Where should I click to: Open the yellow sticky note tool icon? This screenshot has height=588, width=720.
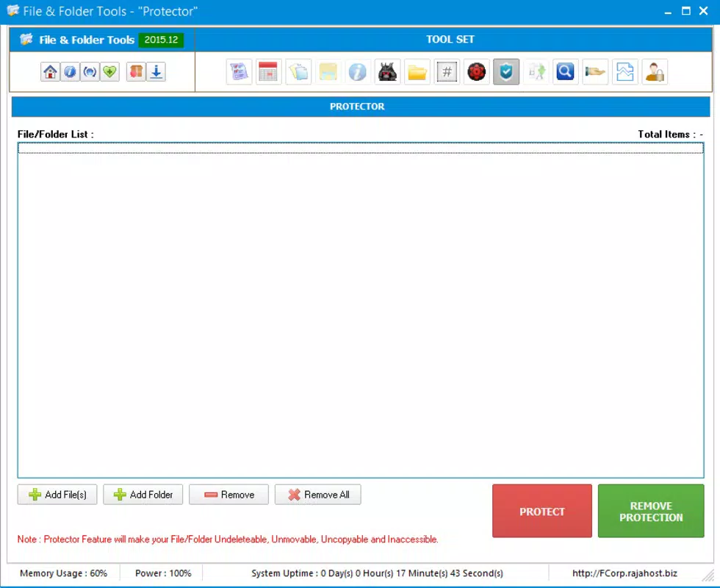pos(328,72)
